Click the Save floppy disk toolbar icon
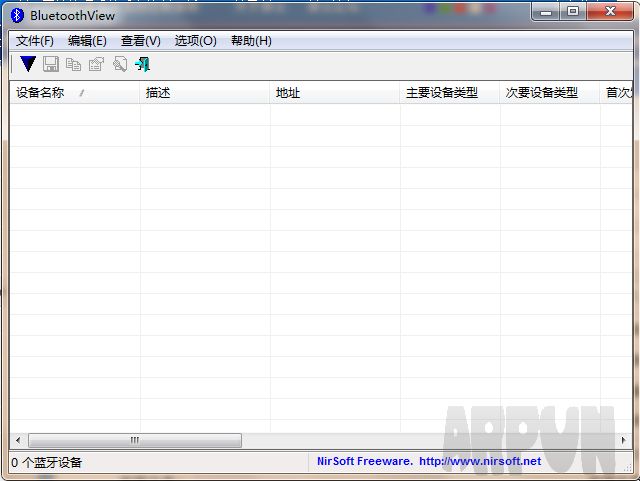The width and height of the screenshot is (640, 481). [51, 64]
